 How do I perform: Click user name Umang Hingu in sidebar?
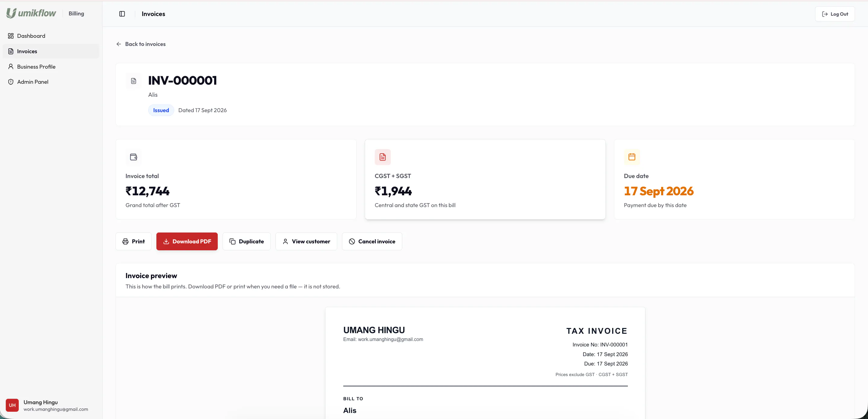pos(41,402)
